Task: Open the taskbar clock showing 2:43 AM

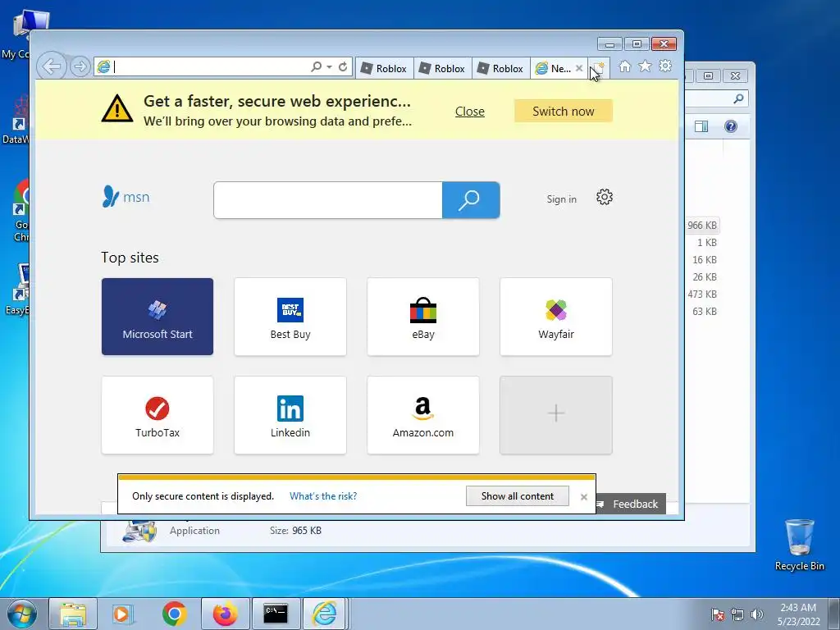Action: (x=798, y=614)
